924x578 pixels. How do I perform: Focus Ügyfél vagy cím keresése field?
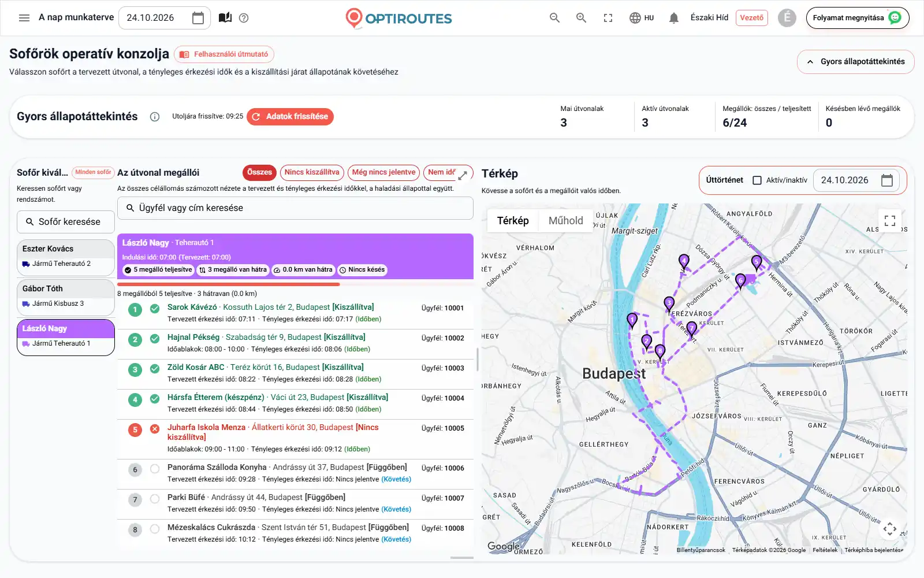click(295, 208)
